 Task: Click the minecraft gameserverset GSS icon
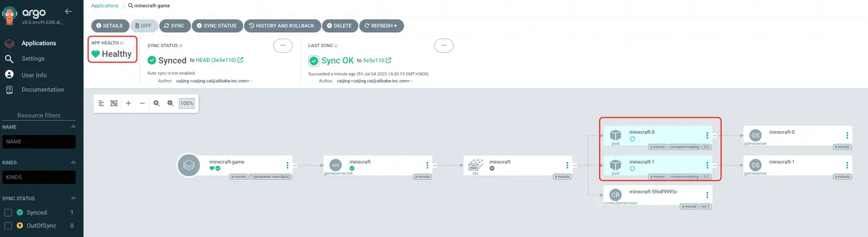tap(335, 165)
